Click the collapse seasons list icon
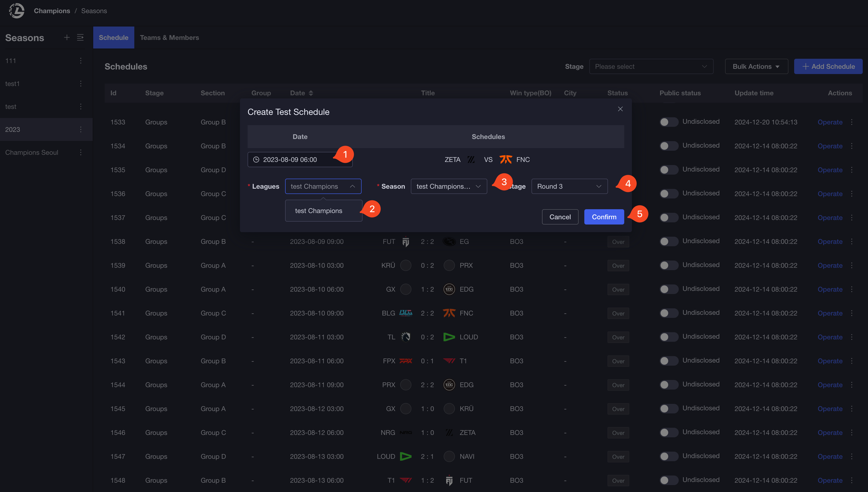The width and height of the screenshot is (868, 492). (x=80, y=37)
